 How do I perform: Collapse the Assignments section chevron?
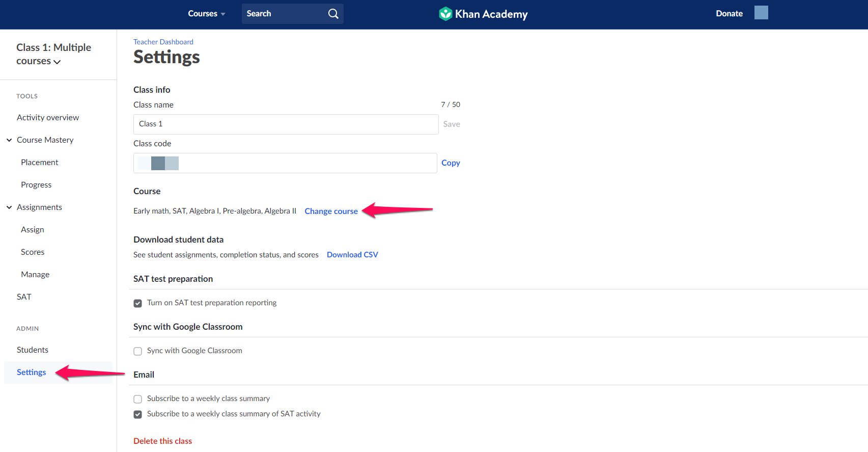coord(9,207)
